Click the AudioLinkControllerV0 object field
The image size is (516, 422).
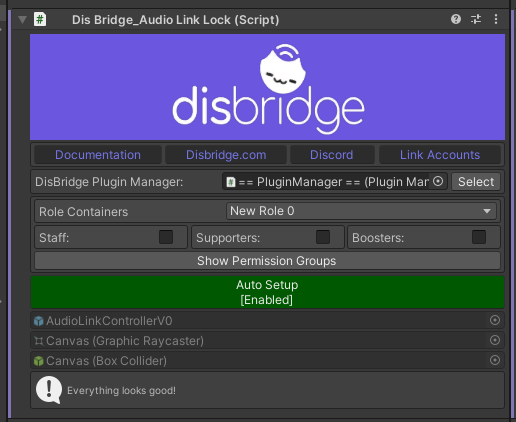tap(267, 321)
